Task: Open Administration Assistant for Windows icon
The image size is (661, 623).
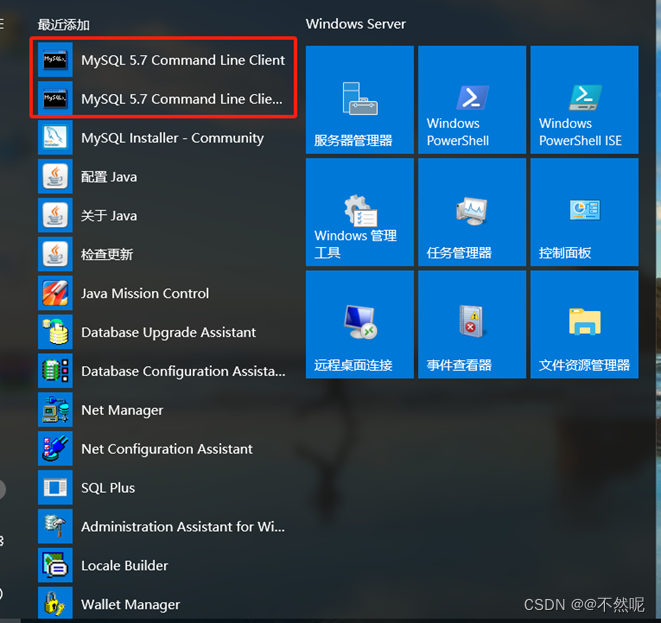Action: coord(55,526)
